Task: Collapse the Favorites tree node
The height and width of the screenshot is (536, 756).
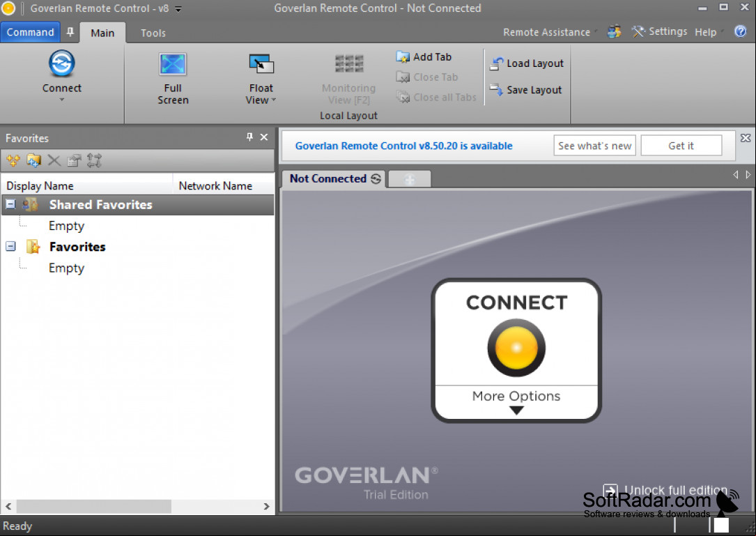Action: (10, 247)
